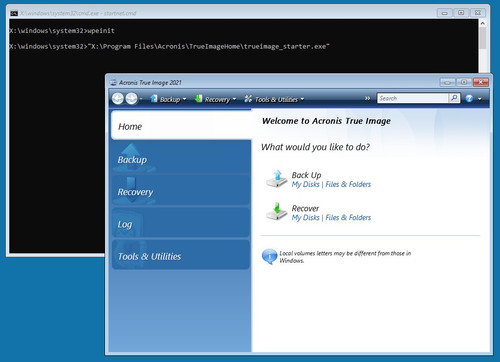Screen dimensions: 500x362
Task: Expand the Help dropdown arrow
Action: click(x=480, y=99)
